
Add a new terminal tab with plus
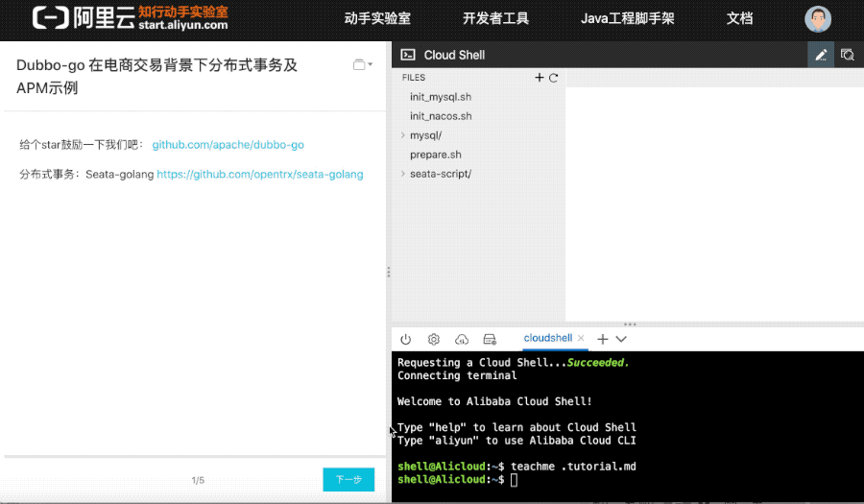click(x=602, y=339)
